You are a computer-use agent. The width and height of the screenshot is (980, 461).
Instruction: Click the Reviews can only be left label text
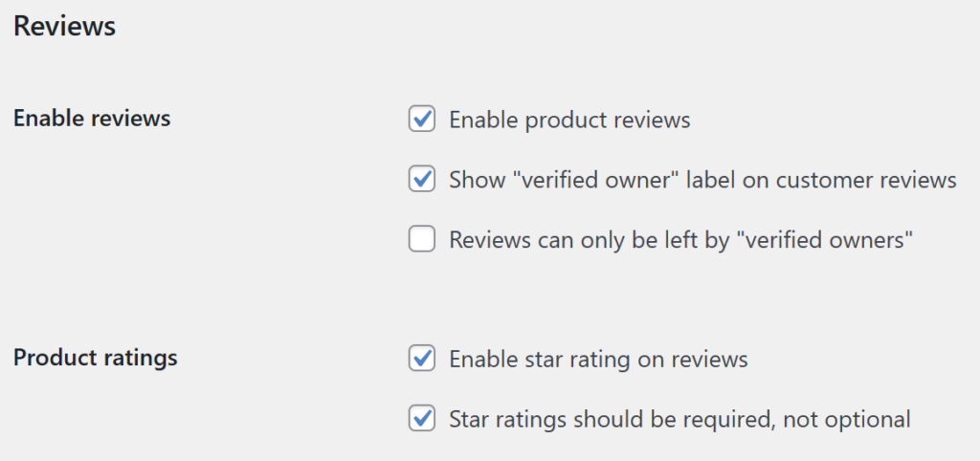681,240
